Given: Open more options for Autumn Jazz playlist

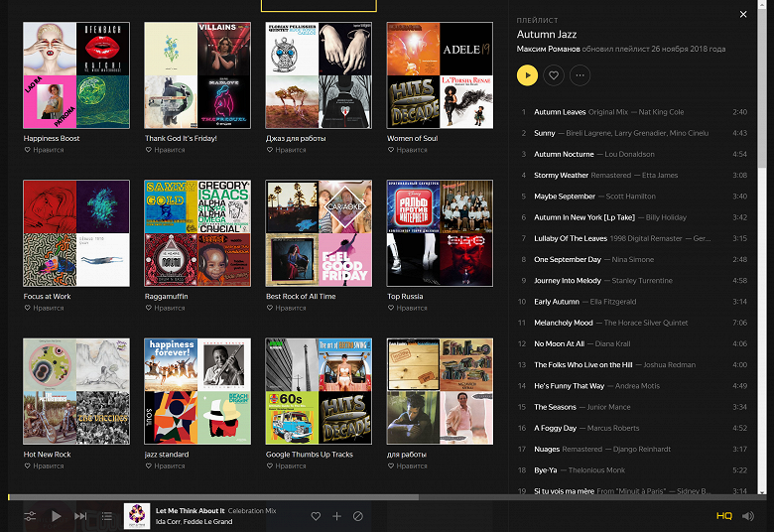Looking at the screenshot, I should point(580,75).
